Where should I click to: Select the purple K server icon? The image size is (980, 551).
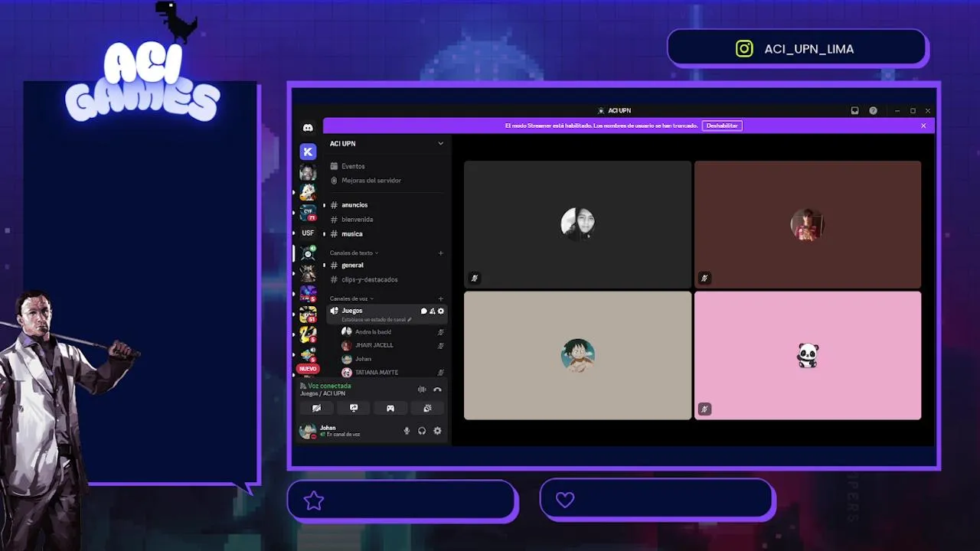pos(308,152)
